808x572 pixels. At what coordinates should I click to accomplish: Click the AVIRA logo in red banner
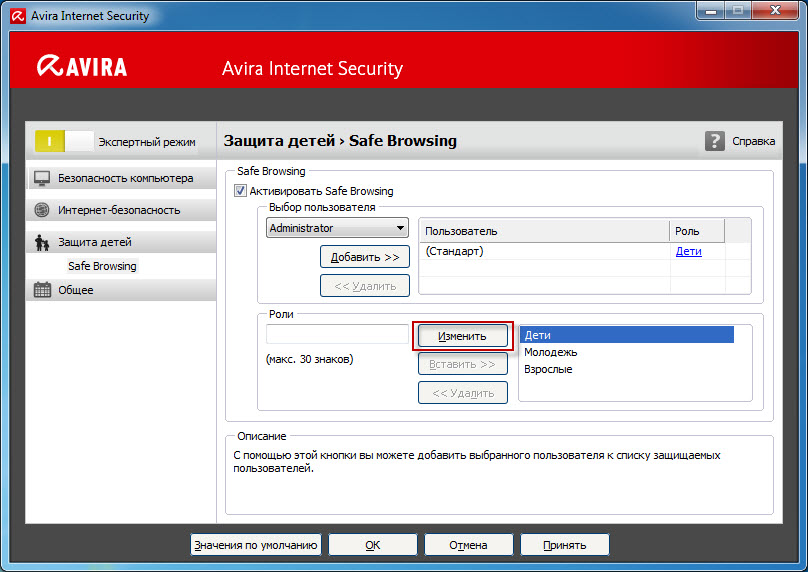tap(82, 66)
